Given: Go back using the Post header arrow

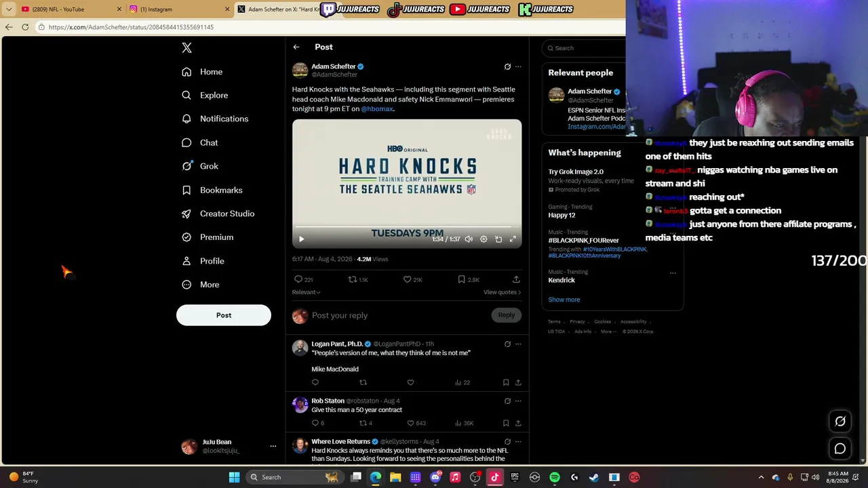Looking at the screenshot, I should point(296,47).
